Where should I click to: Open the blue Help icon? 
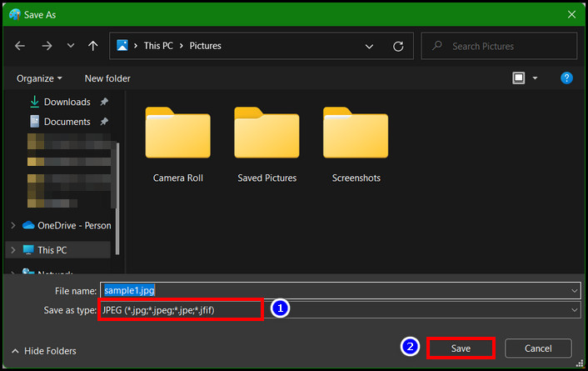566,78
